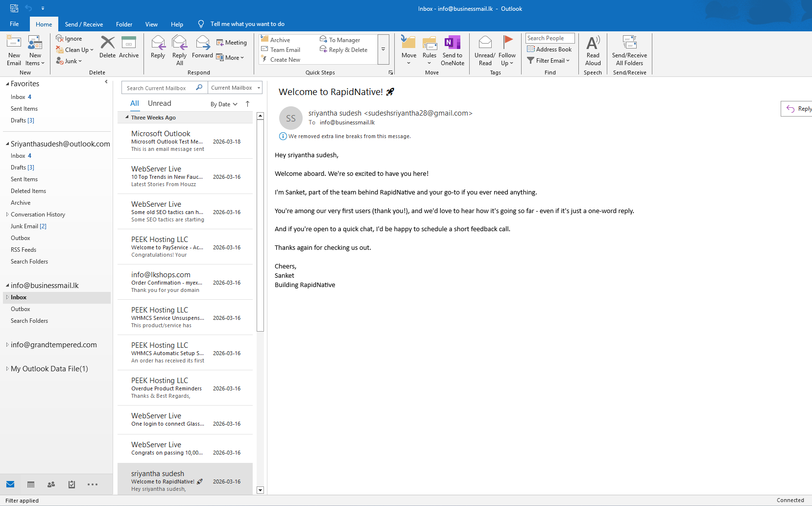Click the Undo icon in title bar
Screen dimensions: 812x506
[x=28, y=8]
